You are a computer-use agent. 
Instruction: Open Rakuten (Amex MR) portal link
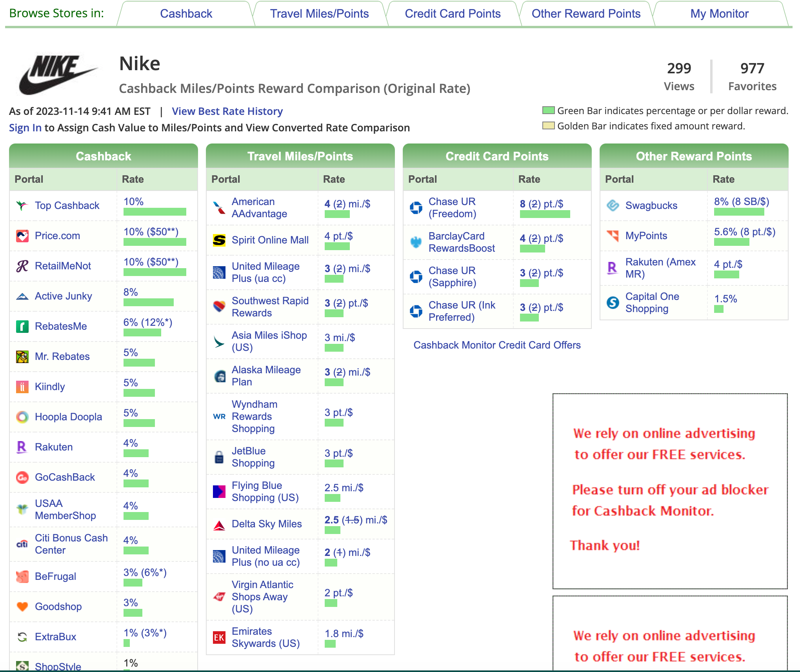tap(660, 268)
